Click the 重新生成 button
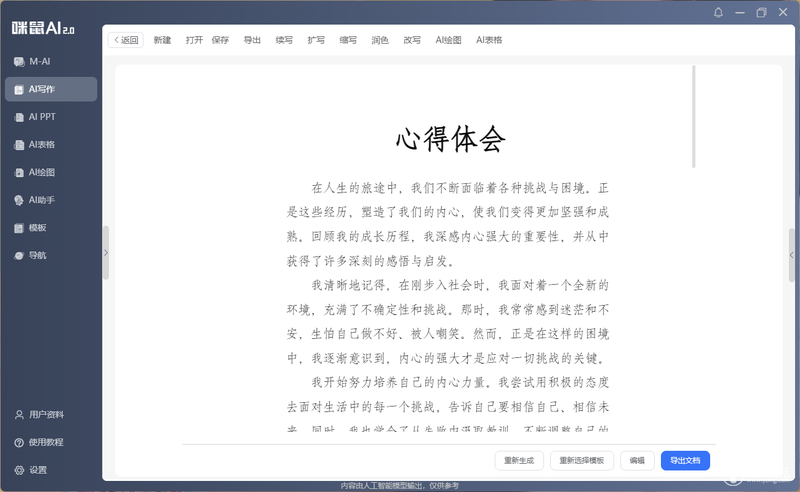This screenshot has height=492, width=800. click(x=519, y=460)
